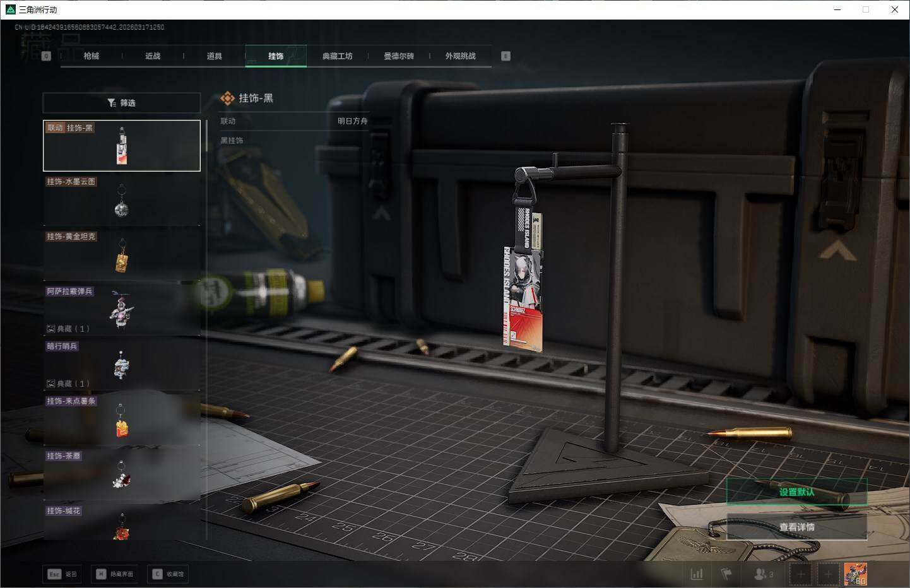
Task: Click the 三角洲行动 app icon in title bar
Action: [10, 9]
